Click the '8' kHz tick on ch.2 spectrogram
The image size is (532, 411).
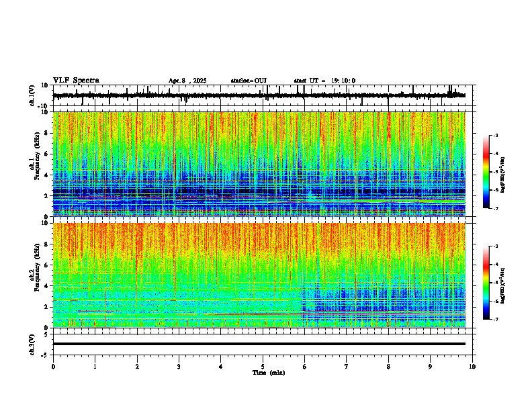pos(47,244)
